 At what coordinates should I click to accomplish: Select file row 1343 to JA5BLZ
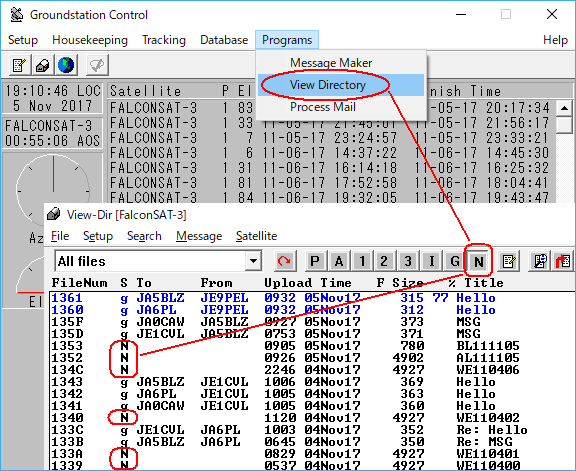312,382
